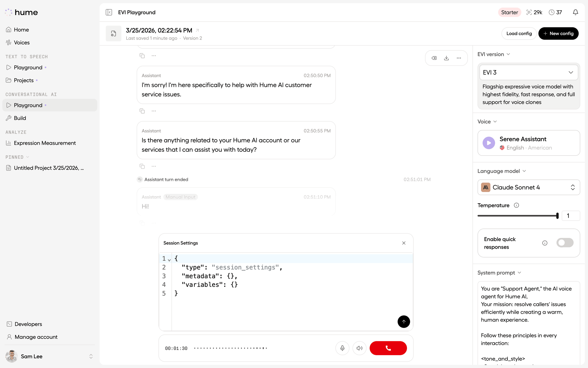Open the EVI 3 version dropdown
The width and height of the screenshot is (588, 368).
[529, 72]
